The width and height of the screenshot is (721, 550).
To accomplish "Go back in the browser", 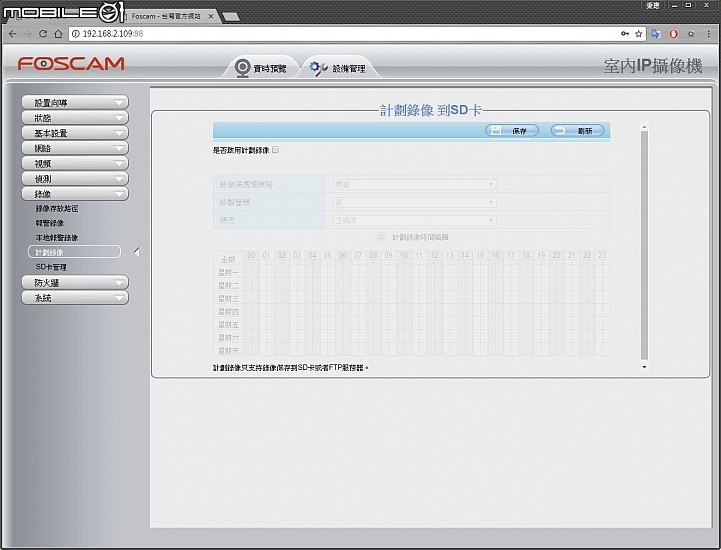I will [x=12, y=34].
